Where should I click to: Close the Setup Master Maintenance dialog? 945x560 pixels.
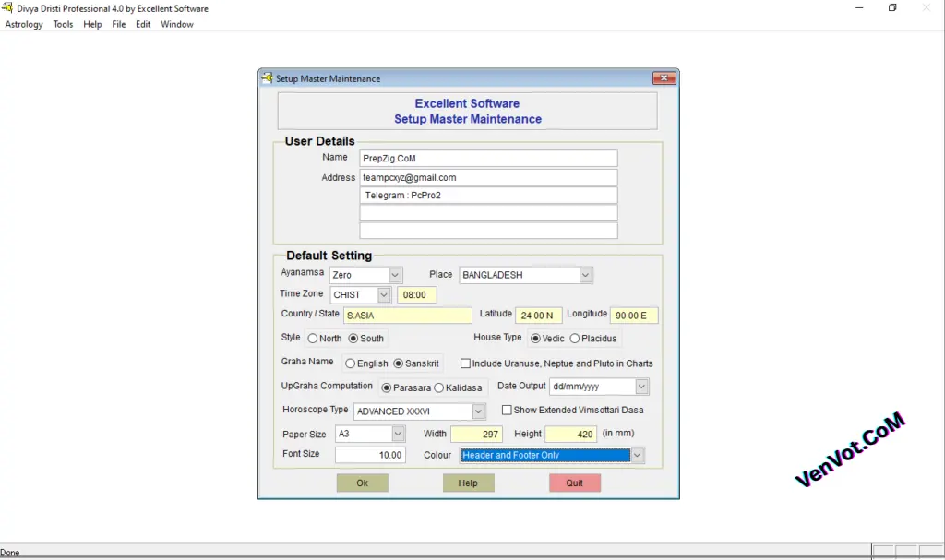(664, 77)
